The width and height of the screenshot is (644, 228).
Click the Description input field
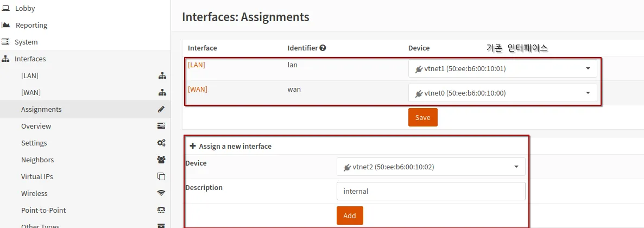pos(431,191)
